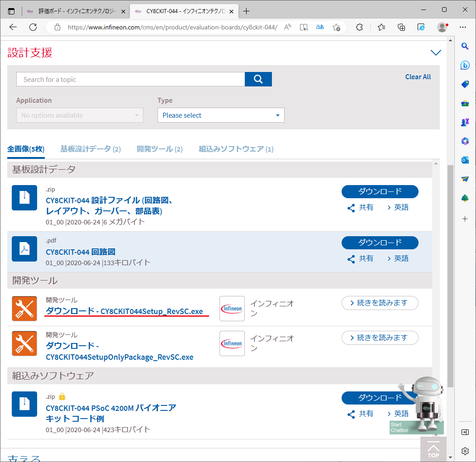
Task: Open the user profile avatar
Action: [443, 27]
